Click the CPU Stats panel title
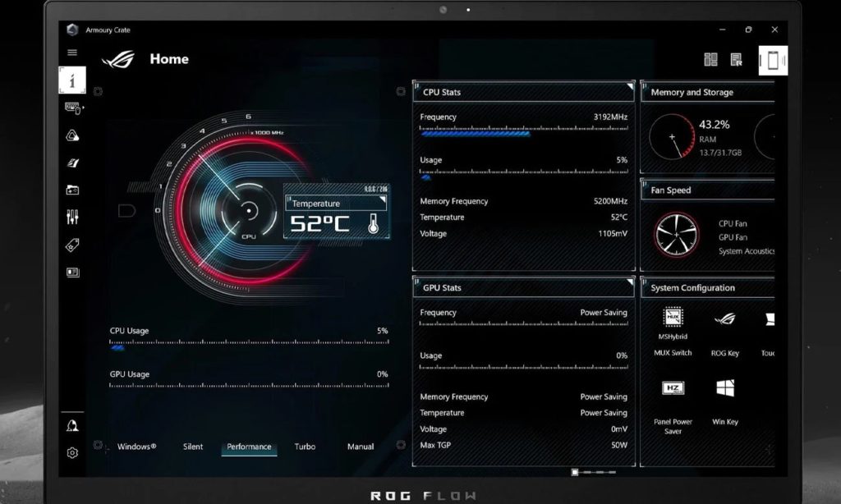841x504 pixels. click(441, 92)
